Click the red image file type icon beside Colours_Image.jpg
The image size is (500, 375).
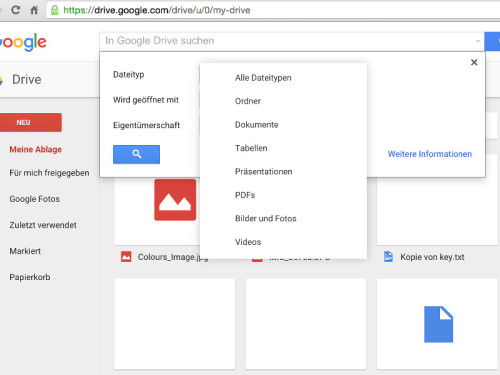click(x=126, y=257)
